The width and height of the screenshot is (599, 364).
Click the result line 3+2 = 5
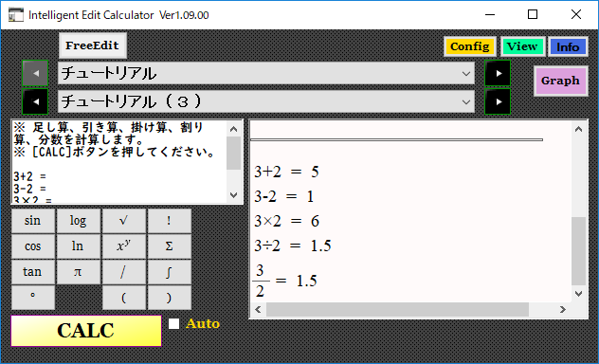286,172
